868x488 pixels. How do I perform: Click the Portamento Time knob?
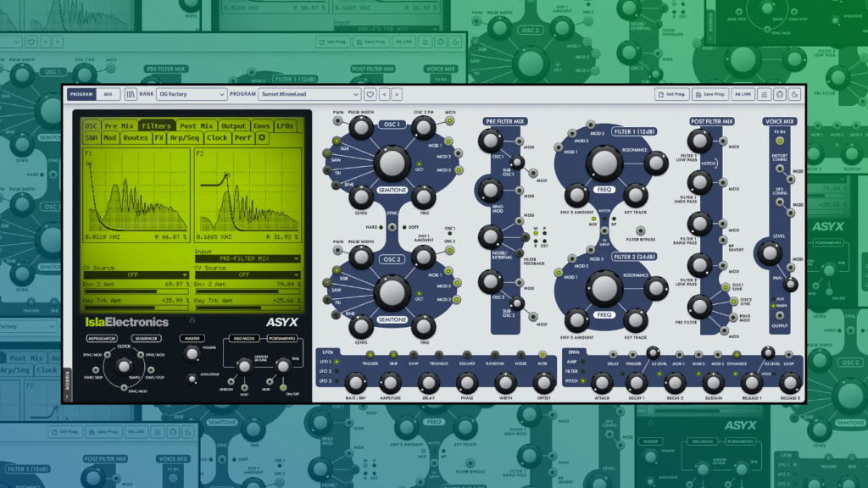click(x=283, y=366)
